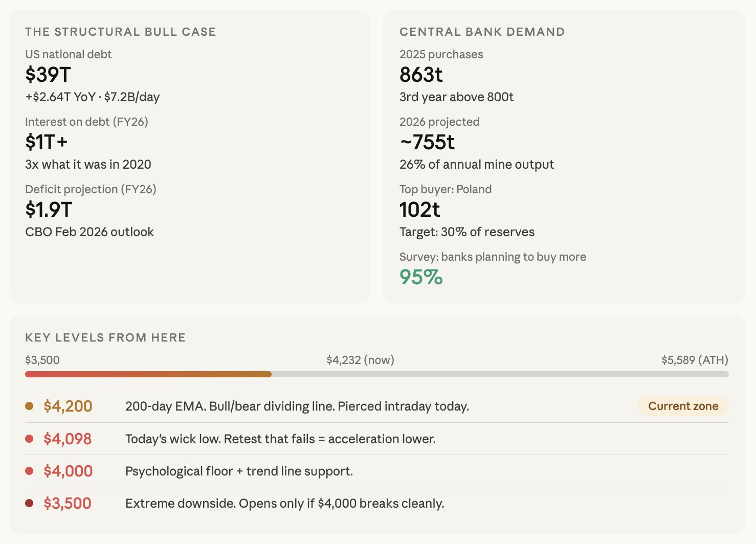Click the $1T+ interest on debt value
This screenshot has width=756, height=544.
pos(47,142)
